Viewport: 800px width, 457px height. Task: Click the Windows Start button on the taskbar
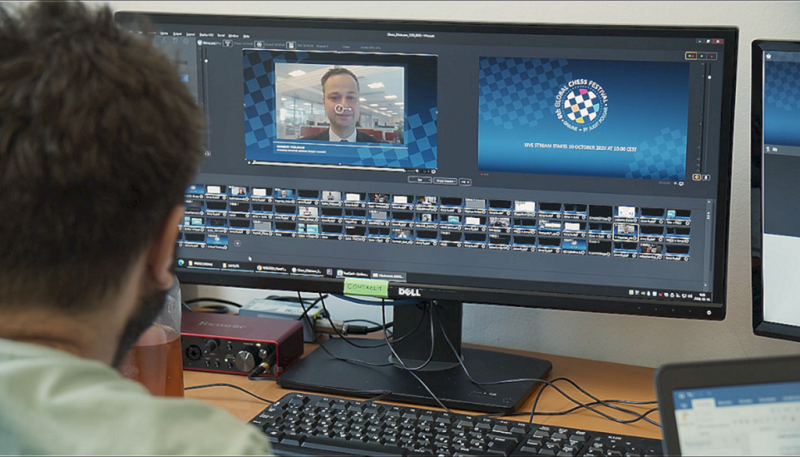[x=182, y=263]
